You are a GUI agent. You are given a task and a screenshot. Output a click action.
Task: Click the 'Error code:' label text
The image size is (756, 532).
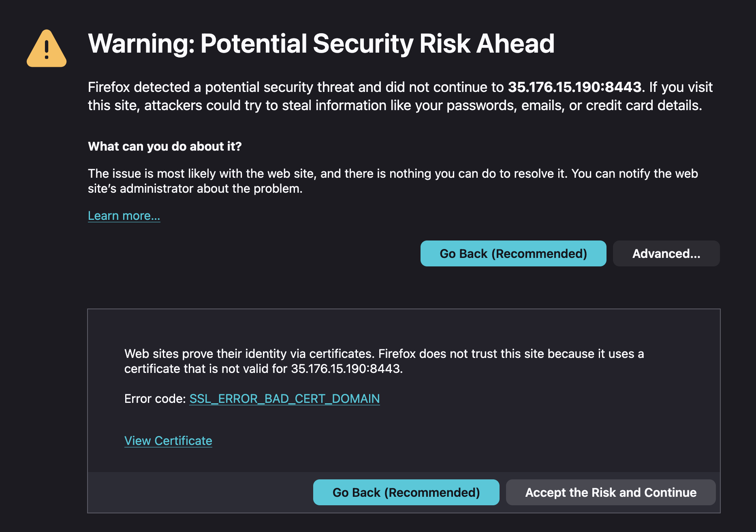pos(155,399)
